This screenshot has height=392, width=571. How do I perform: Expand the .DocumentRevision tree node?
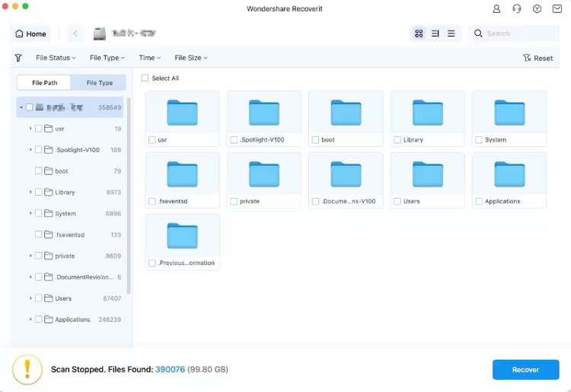(30, 277)
